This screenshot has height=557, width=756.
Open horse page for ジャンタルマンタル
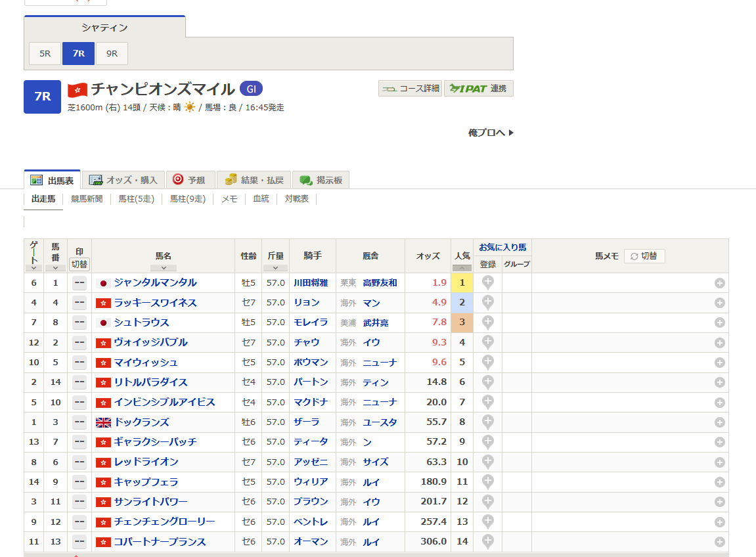tap(155, 282)
